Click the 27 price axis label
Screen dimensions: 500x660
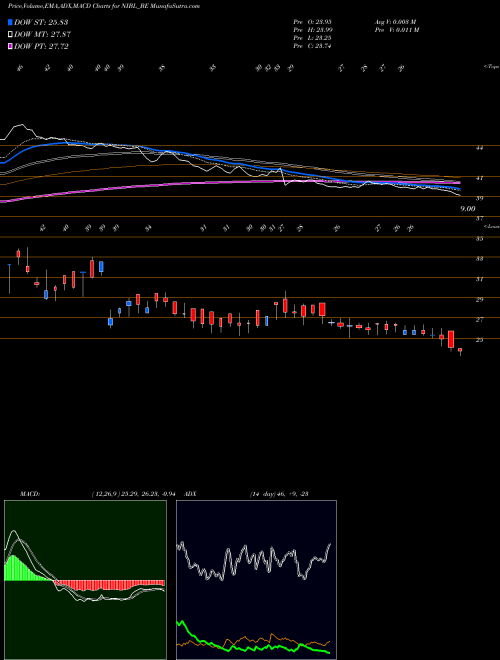point(479,320)
